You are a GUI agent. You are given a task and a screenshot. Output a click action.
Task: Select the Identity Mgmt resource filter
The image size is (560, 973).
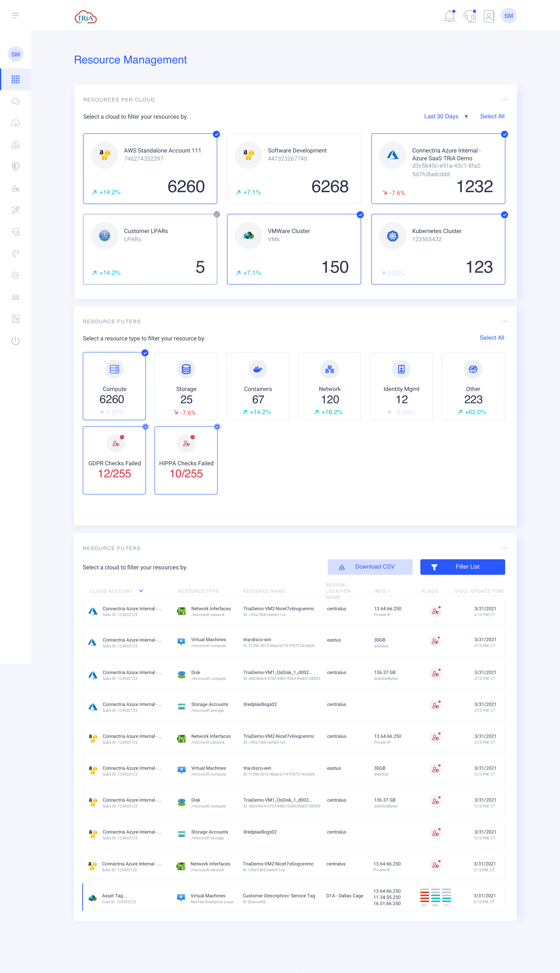click(x=401, y=386)
